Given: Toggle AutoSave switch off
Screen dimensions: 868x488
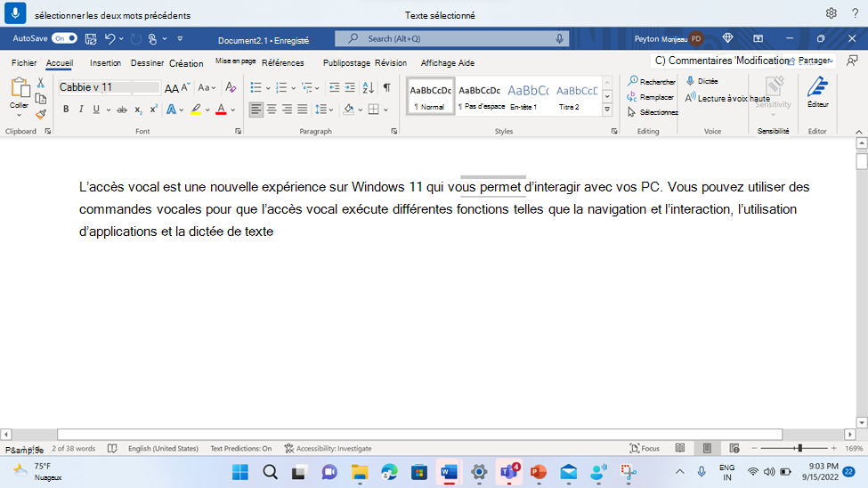Looking at the screenshot, I should point(64,38).
